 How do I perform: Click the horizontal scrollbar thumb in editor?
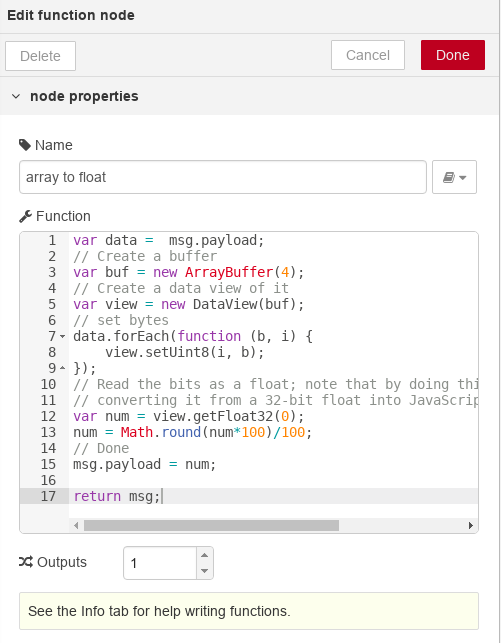click(x=211, y=525)
